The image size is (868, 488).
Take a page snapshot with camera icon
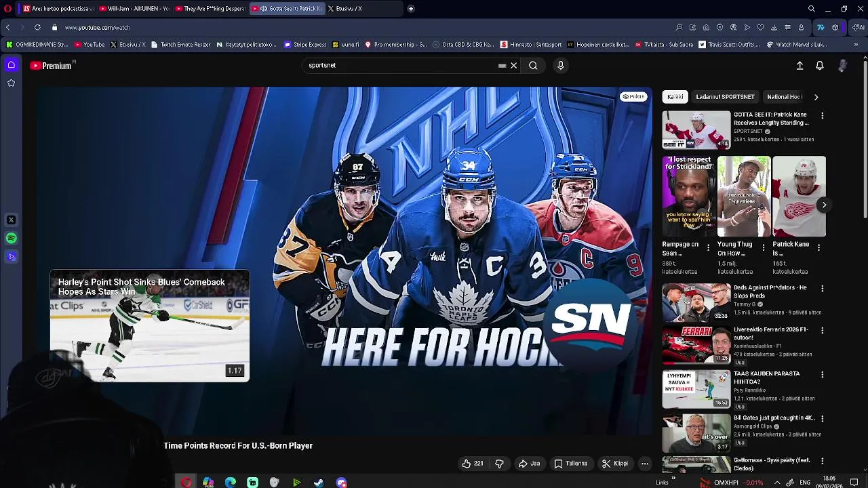706,28
